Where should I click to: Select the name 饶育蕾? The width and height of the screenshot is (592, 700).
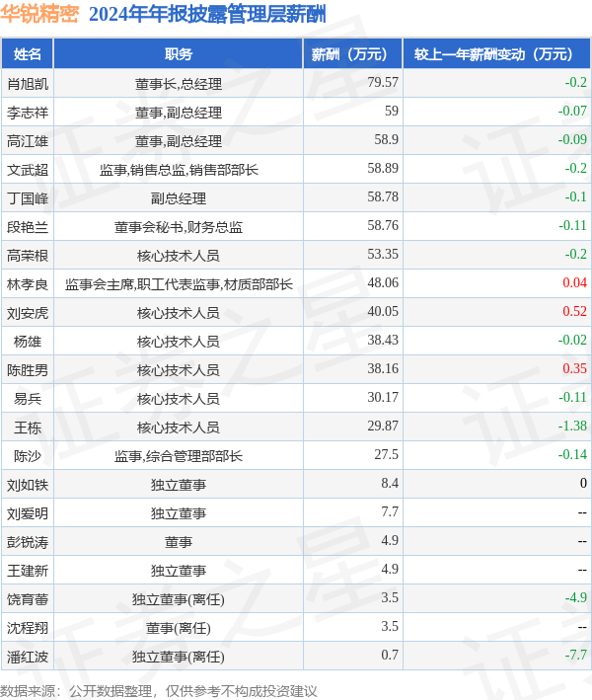tap(28, 598)
